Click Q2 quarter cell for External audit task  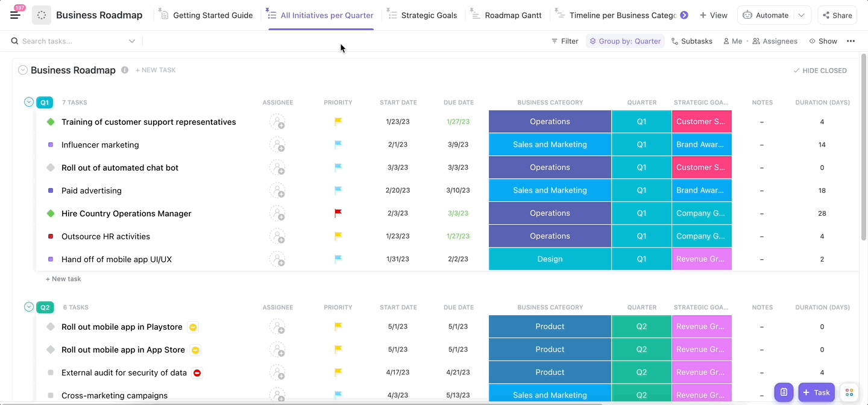[x=641, y=372]
